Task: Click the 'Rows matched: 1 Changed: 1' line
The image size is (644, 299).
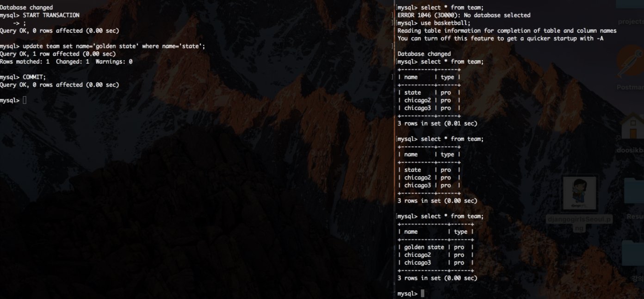Action: click(66, 61)
